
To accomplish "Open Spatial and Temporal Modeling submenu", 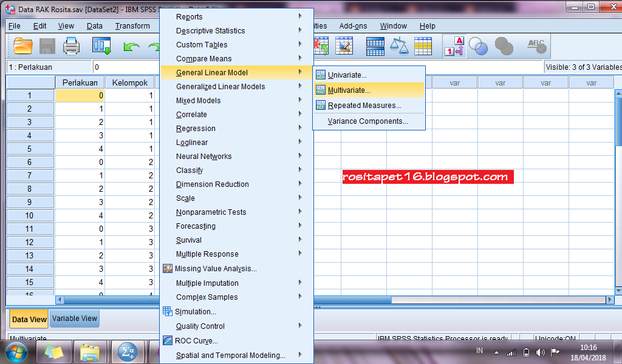I will coord(237,356).
